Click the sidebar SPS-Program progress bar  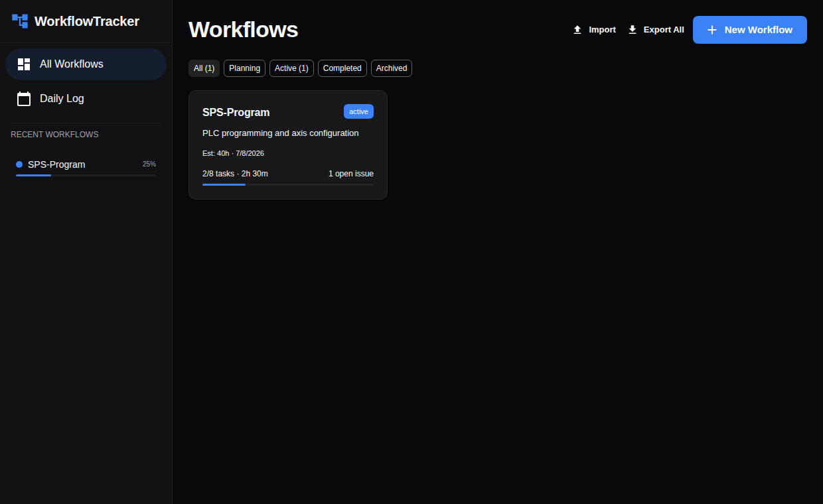(86, 175)
